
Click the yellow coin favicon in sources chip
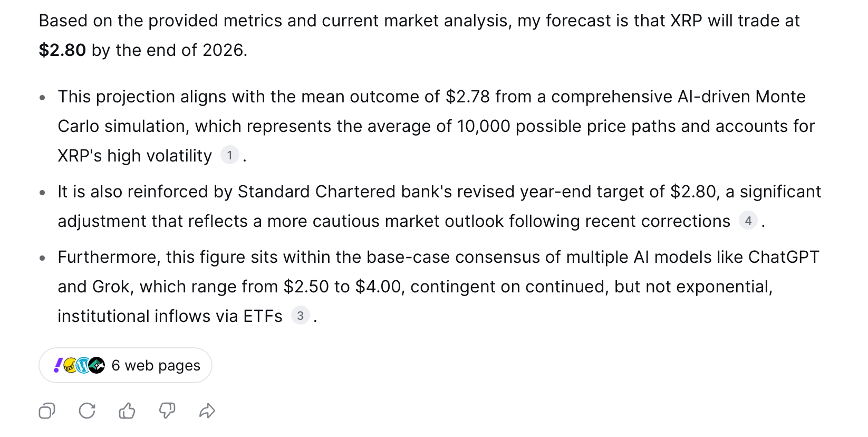[x=70, y=365]
